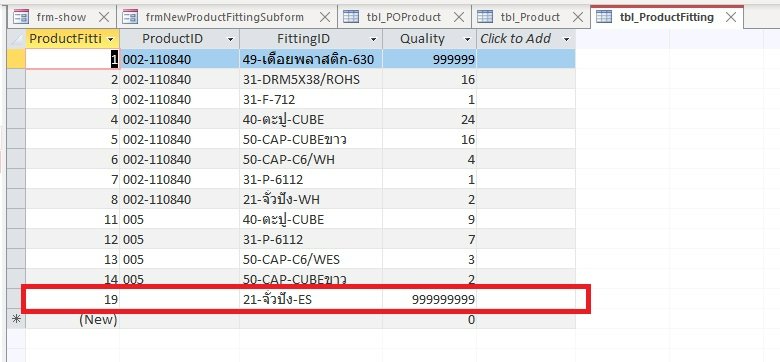Click cell 21-จั๋วปัง-WH
This screenshot has width=780, height=362.
coord(311,199)
